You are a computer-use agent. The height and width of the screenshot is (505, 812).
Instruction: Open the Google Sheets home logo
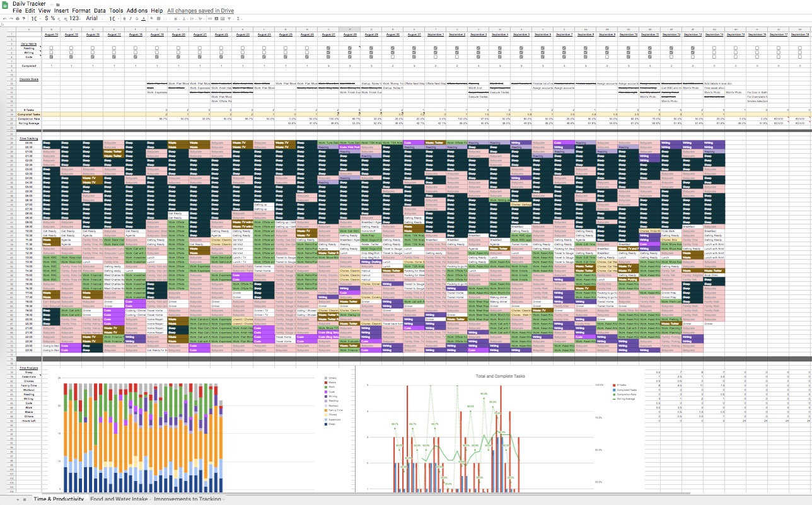[x=5, y=5]
